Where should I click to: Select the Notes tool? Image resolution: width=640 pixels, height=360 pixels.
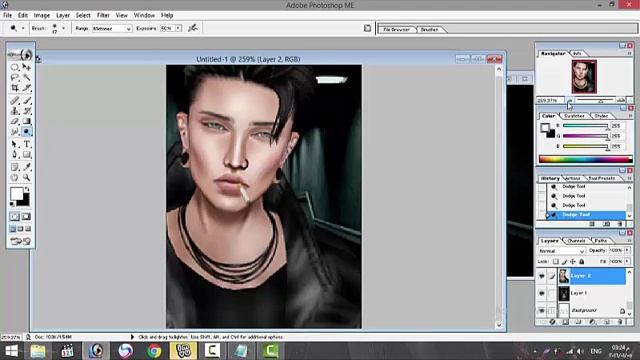[x=15, y=167]
